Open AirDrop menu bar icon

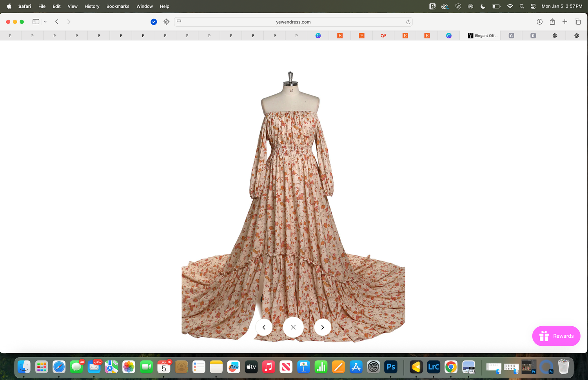click(x=470, y=6)
